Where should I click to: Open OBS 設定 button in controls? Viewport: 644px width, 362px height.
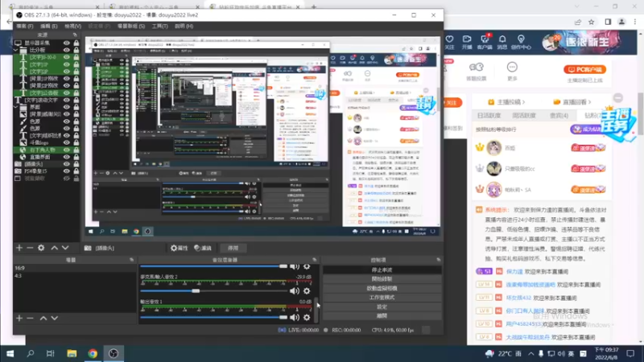pyautogui.click(x=382, y=306)
